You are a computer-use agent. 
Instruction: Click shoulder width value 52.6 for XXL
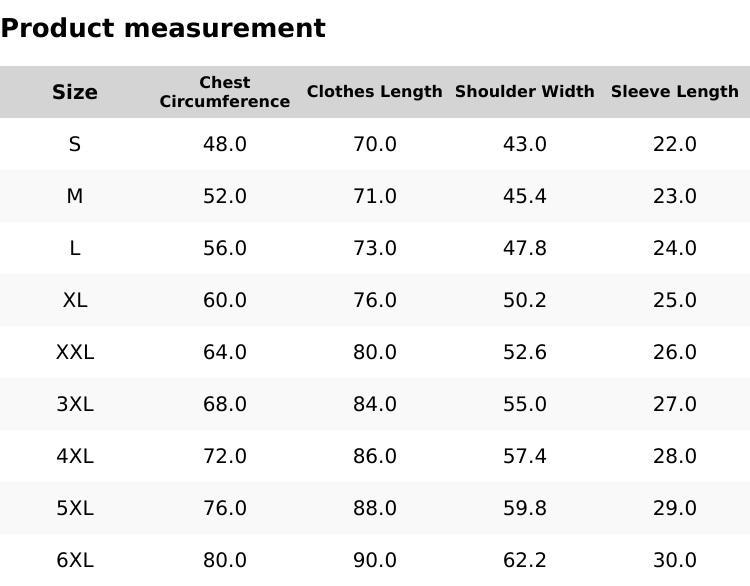click(525, 352)
